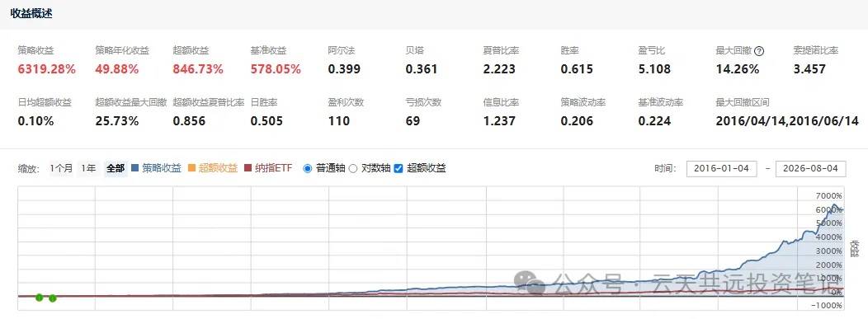
Task: Click the orange 超额收益 legend square
Action: pyautogui.click(x=192, y=168)
